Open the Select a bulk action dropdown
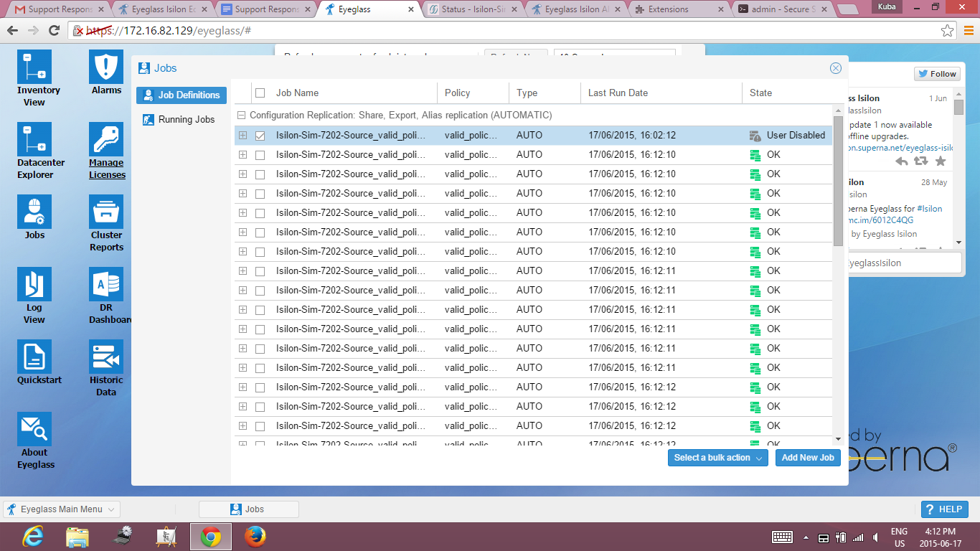This screenshot has width=980, height=551. click(718, 458)
